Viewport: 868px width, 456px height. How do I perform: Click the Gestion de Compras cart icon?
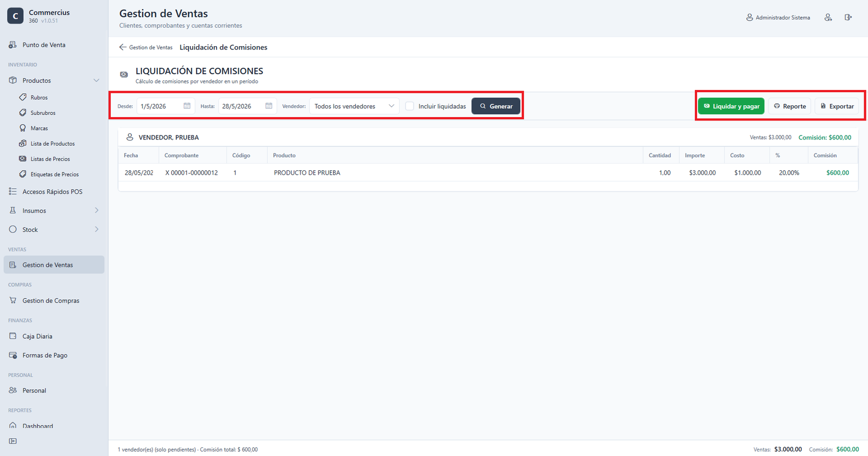point(13,300)
